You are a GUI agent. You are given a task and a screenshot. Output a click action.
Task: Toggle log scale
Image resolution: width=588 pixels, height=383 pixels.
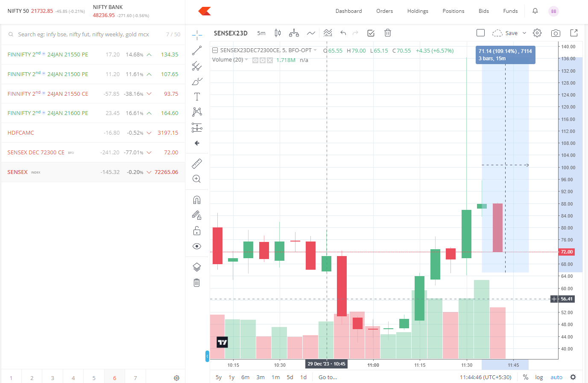539,377
